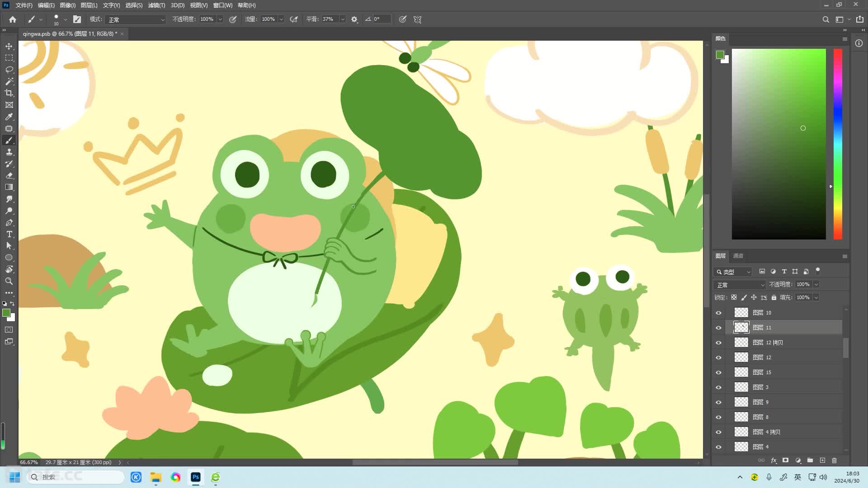Open layer filter 类型 dropdown
868x488 pixels.
click(x=733, y=272)
